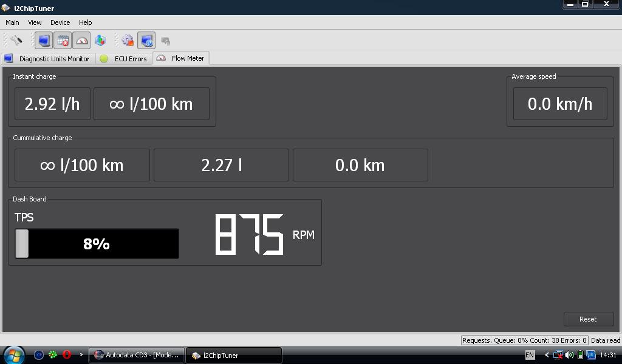Toggle the ECU Errors calendar toolbar icon

coord(63,41)
